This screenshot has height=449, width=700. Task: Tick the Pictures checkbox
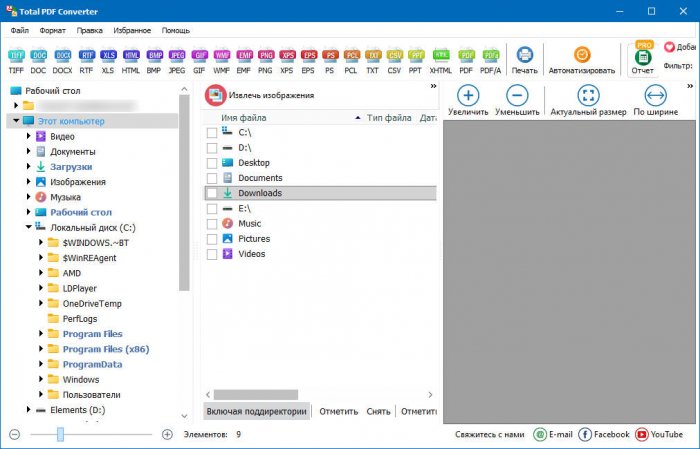[x=212, y=239]
